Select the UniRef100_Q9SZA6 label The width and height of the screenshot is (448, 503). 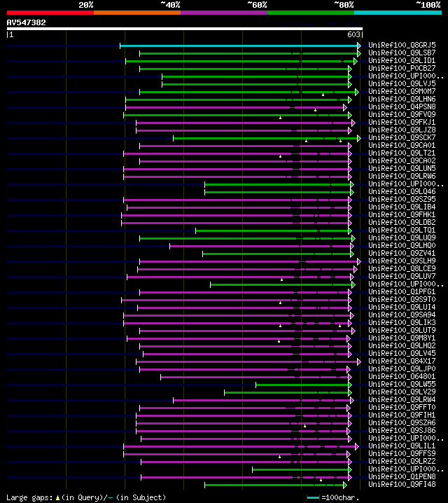[402, 422]
